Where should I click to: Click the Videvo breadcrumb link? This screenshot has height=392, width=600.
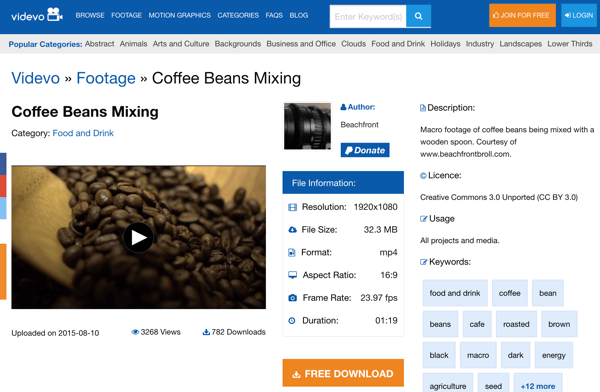[36, 78]
